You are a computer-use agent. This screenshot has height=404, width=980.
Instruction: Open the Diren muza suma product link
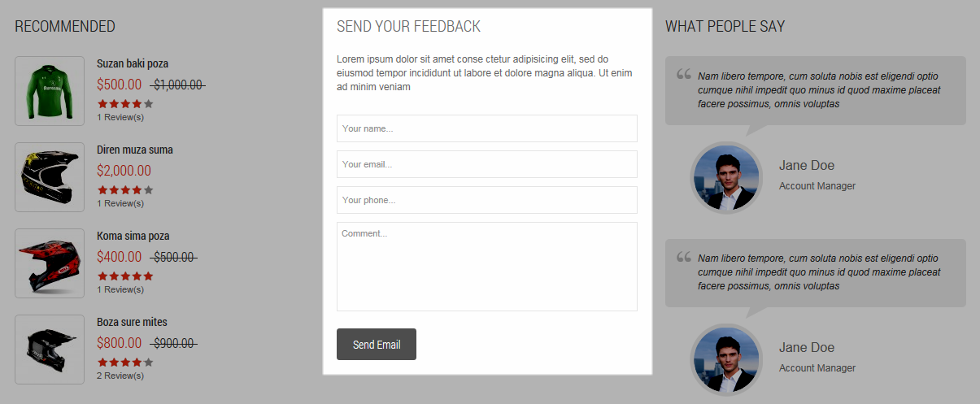135,150
